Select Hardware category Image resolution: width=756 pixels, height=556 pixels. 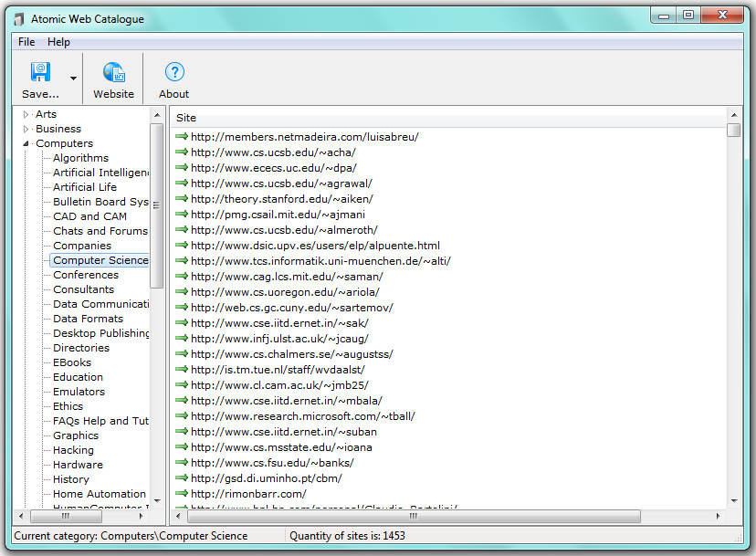click(79, 465)
